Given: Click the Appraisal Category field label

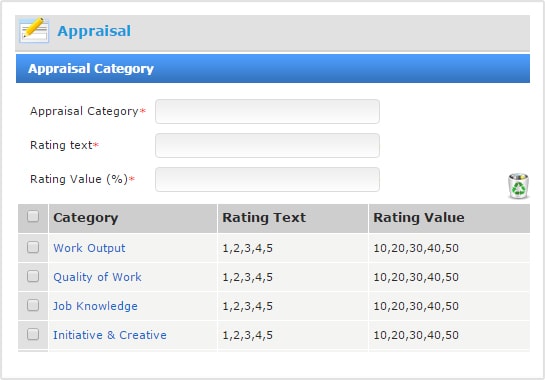Looking at the screenshot, I should pyautogui.click(x=88, y=111).
